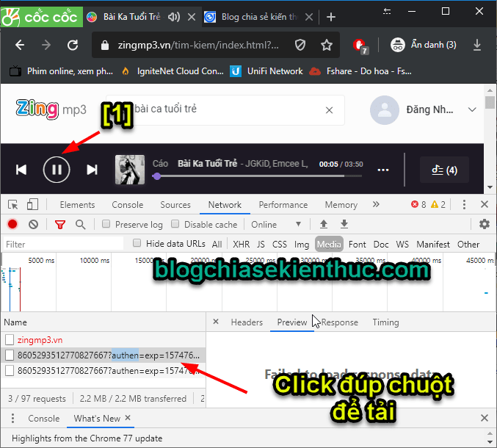This screenshot has height=448, width=497.
Task: Open Fshare - Do hoa bookmark
Action: 360,71
